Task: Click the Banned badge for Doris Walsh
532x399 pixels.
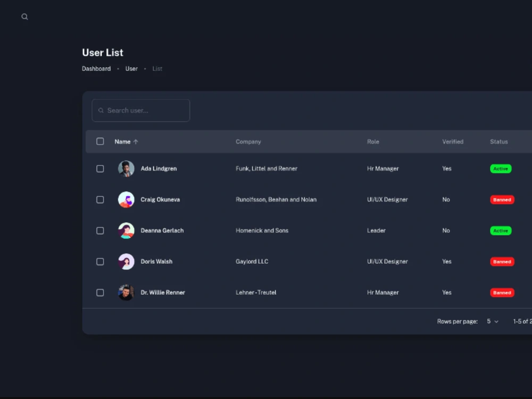Action: pyautogui.click(x=502, y=262)
